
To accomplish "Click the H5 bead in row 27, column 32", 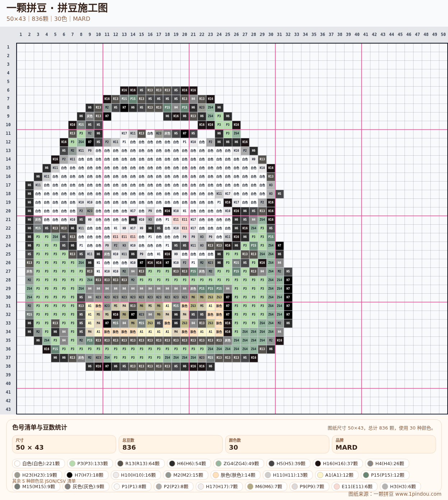I will click(288, 271).
